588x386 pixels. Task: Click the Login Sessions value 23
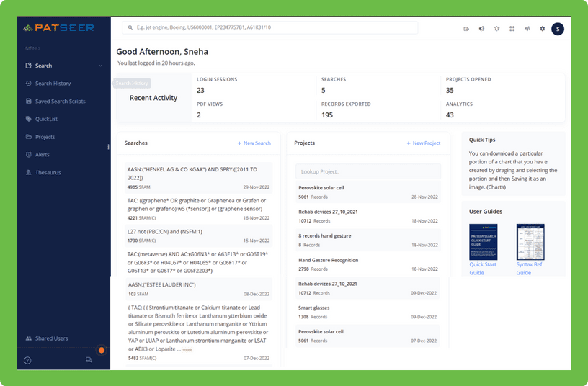(200, 90)
